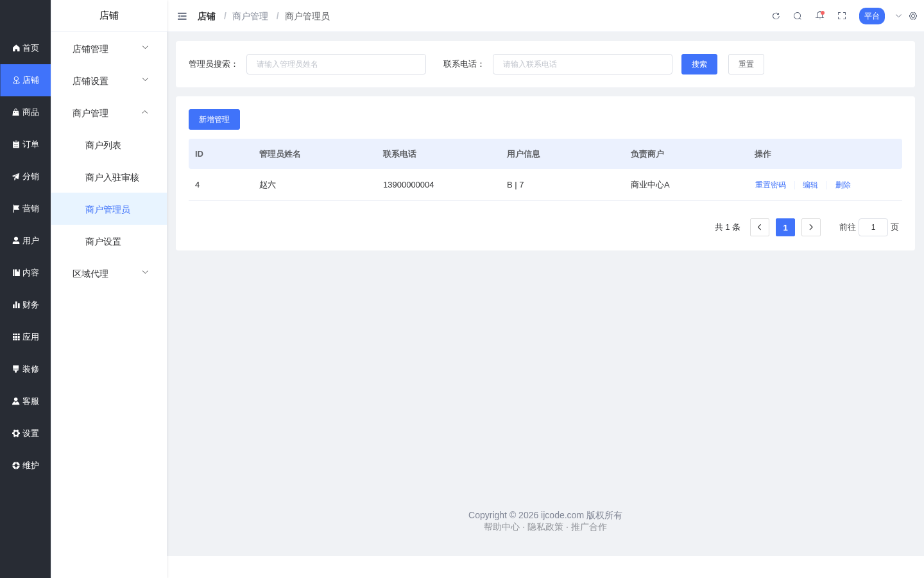The height and width of the screenshot is (578, 924).
Task: Click 编辑 for 赵六
Action: tap(810, 185)
